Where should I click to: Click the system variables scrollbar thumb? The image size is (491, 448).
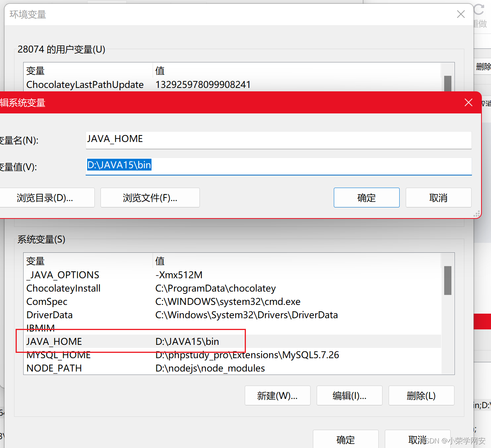[448, 280]
